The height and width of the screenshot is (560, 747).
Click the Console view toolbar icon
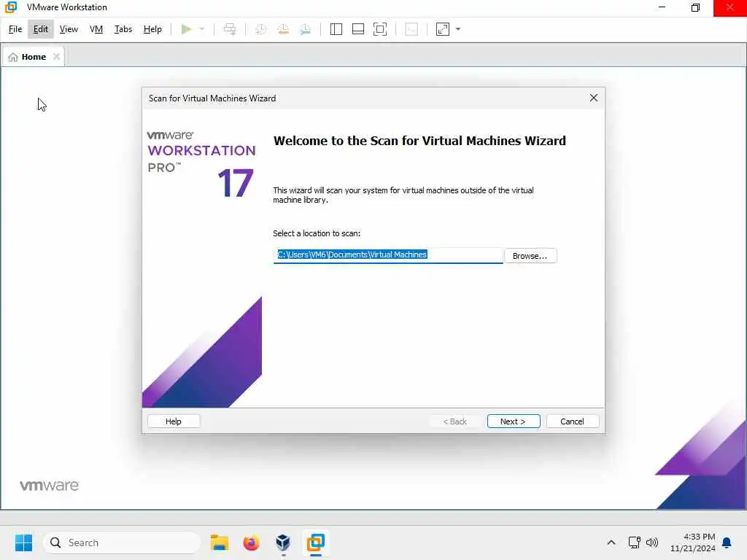pyautogui.click(x=411, y=29)
